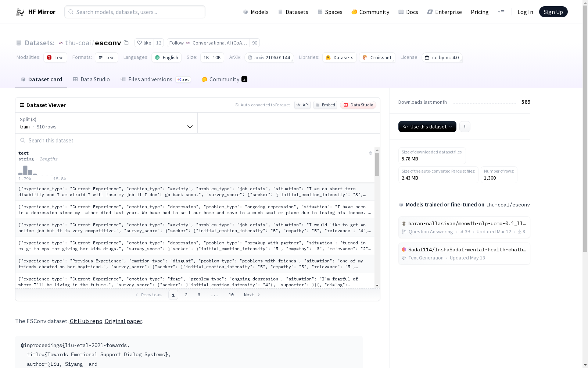Click the page vertical scrollbar

(585, 129)
